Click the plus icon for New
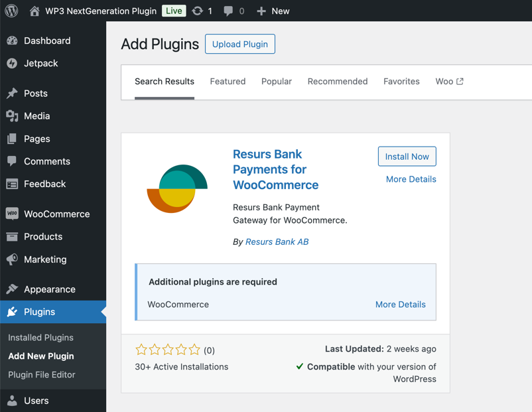This screenshot has height=412, width=532. [x=261, y=11]
